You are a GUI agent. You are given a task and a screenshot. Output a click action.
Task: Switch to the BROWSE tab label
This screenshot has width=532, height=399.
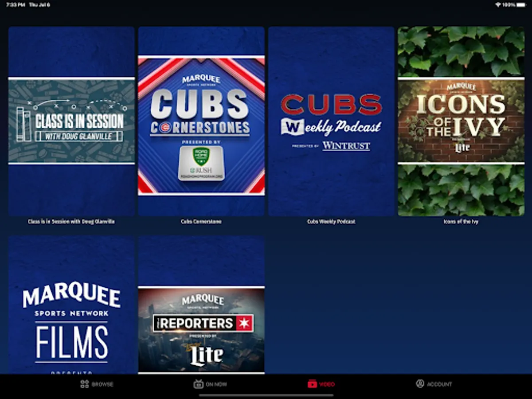(x=102, y=384)
